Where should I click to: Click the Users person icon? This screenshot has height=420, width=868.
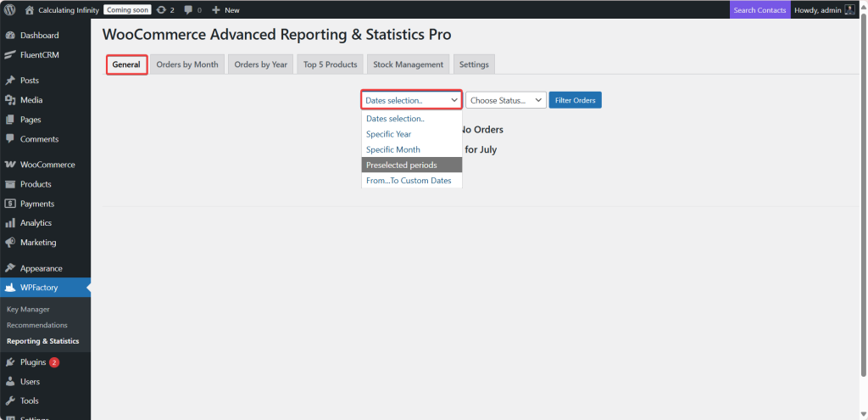10,382
